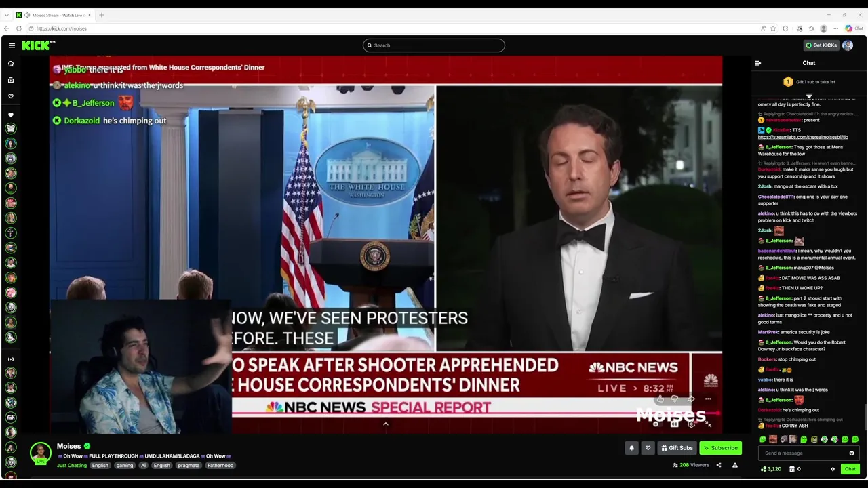Viewport: 868px width, 488px height.
Task: Collapse chat panel with arrow icon
Action: 757,63
